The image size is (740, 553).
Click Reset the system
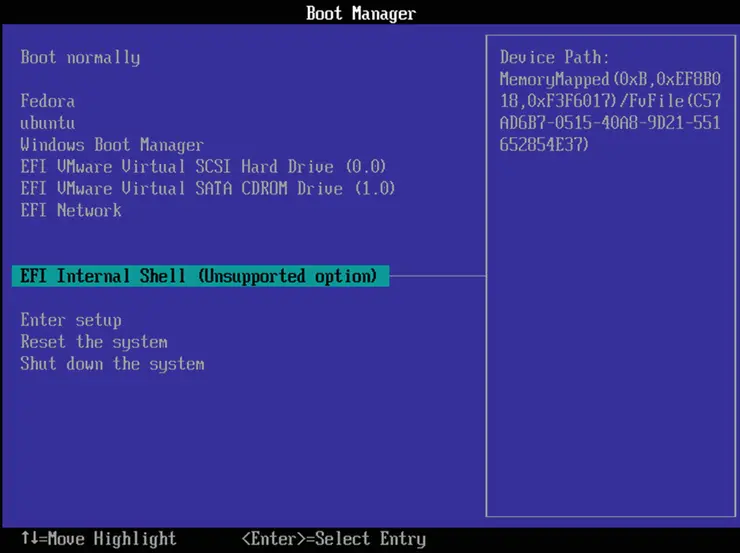point(94,342)
